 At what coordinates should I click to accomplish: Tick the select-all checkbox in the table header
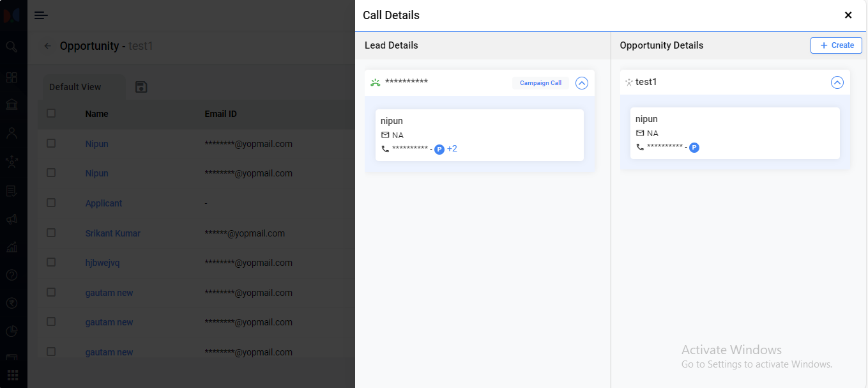click(51, 113)
